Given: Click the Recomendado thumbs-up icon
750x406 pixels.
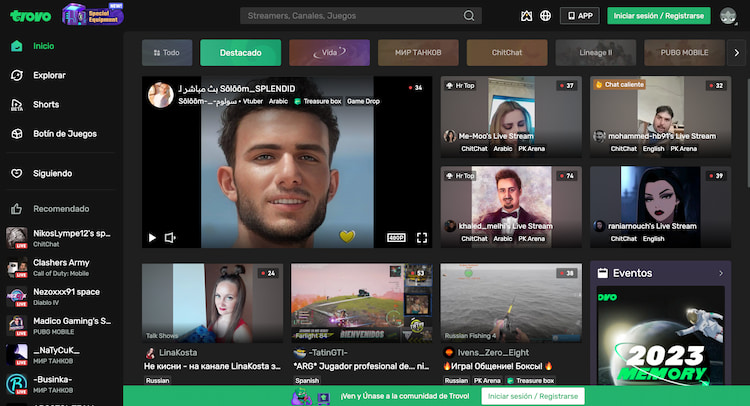Looking at the screenshot, I should pyautogui.click(x=17, y=208).
